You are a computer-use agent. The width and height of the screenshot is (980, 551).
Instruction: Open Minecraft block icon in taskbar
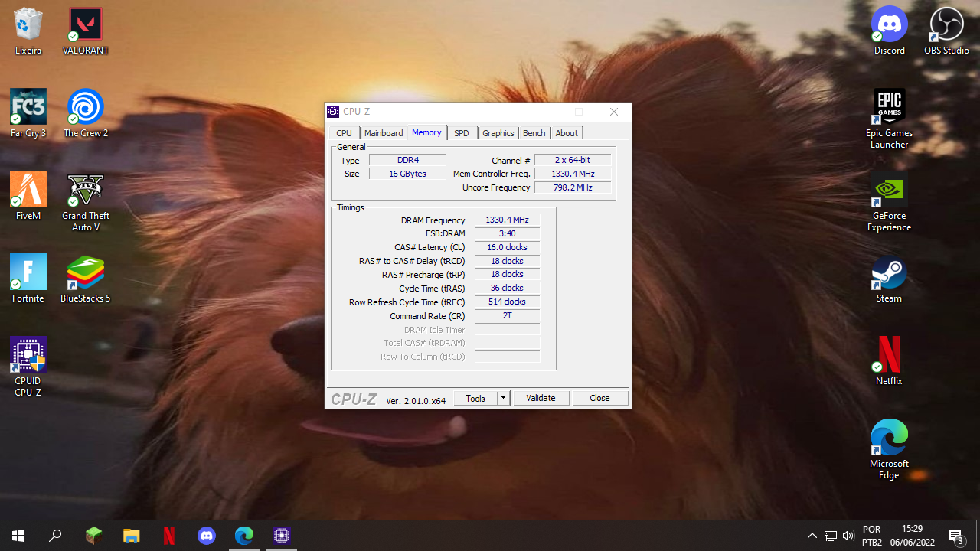tap(93, 536)
